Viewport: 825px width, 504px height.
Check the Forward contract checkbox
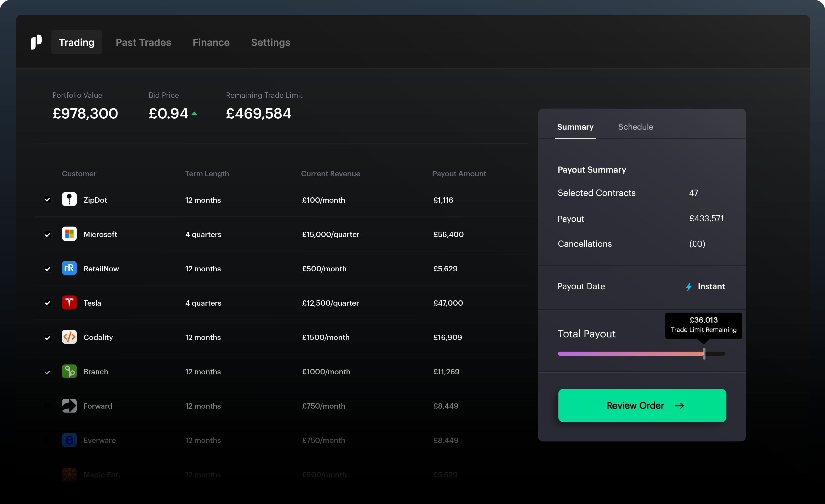point(48,406)
